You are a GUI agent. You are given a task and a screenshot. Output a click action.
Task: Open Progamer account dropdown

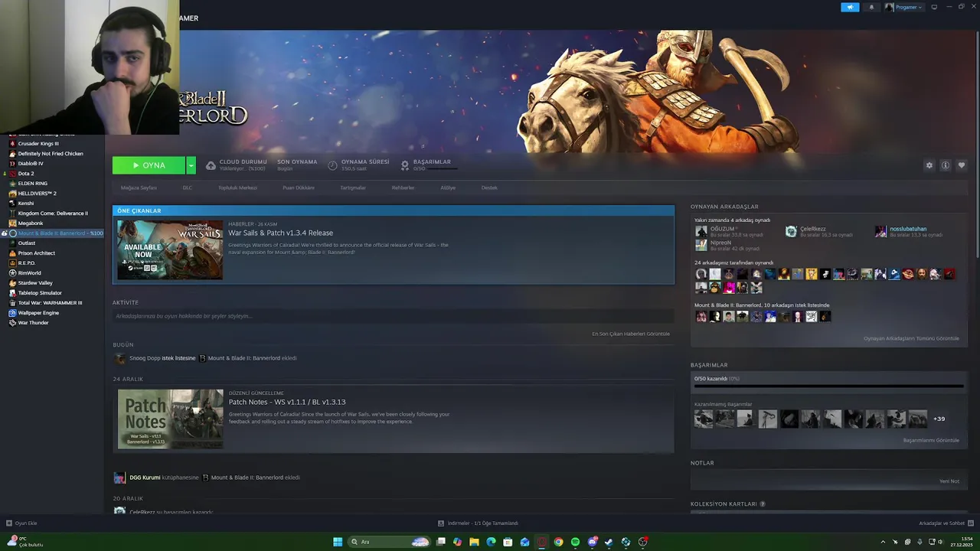tap(904, 7)
